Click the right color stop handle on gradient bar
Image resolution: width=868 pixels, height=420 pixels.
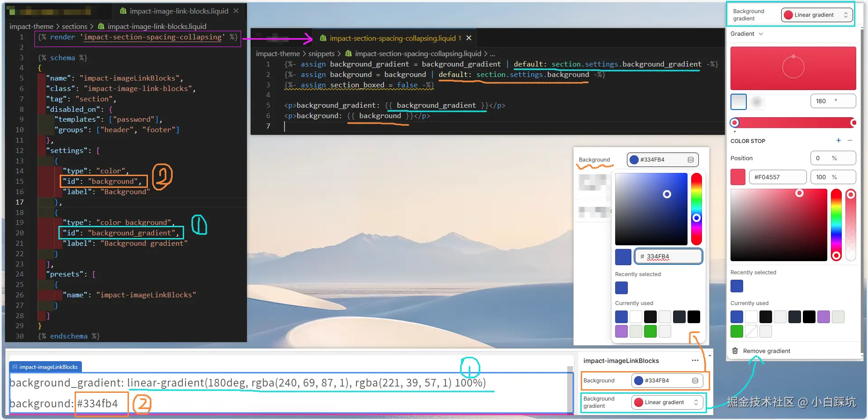[x=853, y=123]
